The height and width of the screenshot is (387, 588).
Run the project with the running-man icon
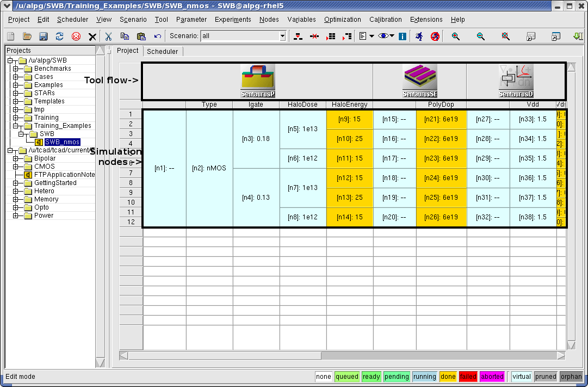(419, 36)
